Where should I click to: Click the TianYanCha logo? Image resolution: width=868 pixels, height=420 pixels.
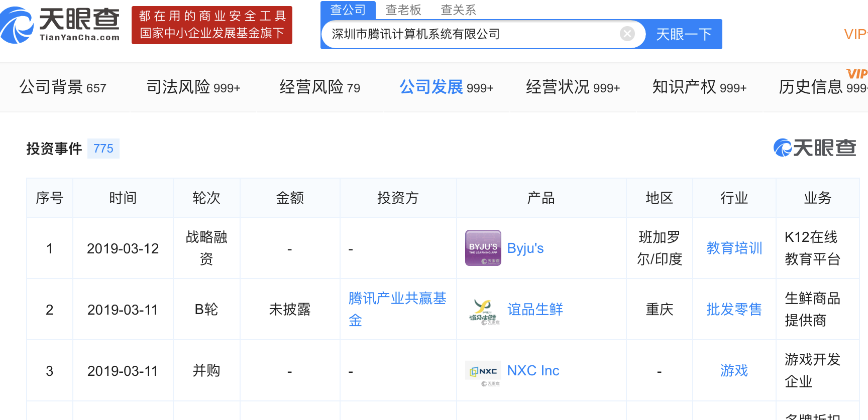pos(60,25)
